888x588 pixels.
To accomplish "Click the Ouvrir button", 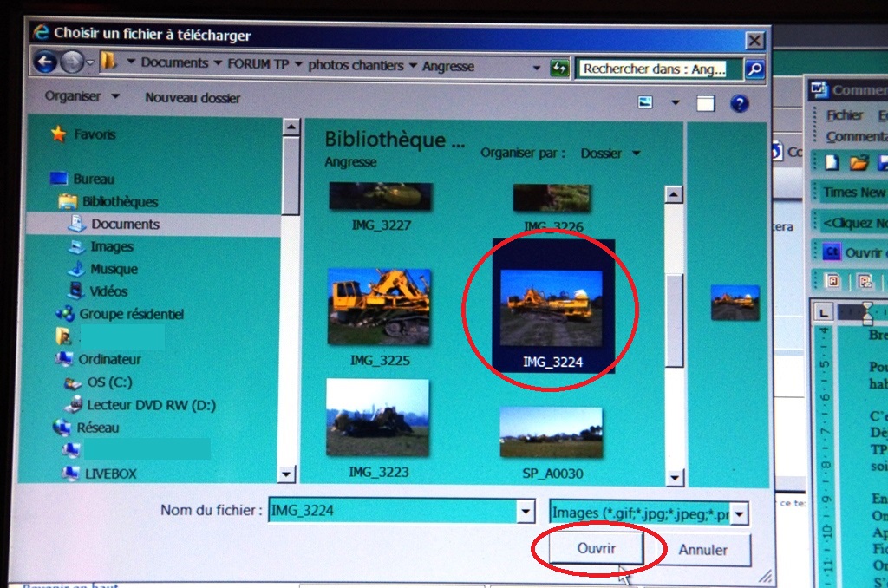I will click(x=597, y=548).
